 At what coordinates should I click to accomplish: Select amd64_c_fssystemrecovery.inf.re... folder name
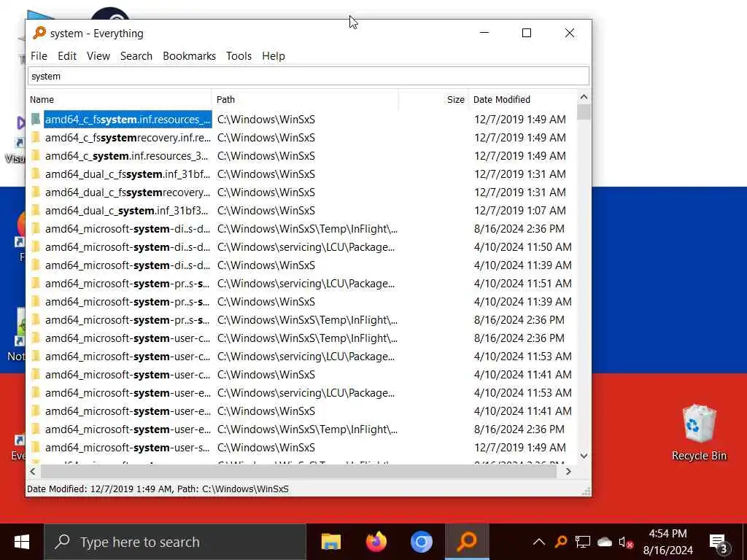(x=128, y=138)
